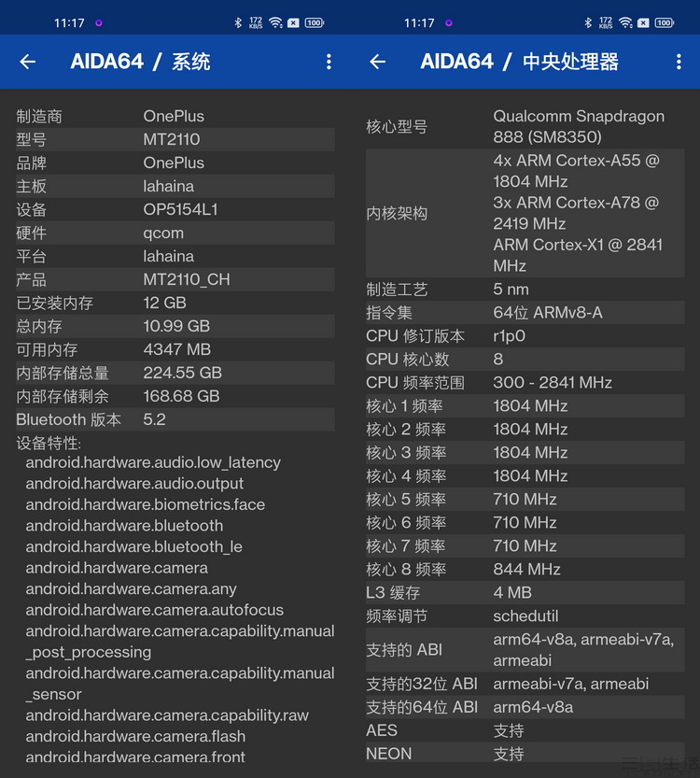This screenshot has height=778, width=700.
Task: Select the L3 缓存 4 MB row
Action: point(525,592)
